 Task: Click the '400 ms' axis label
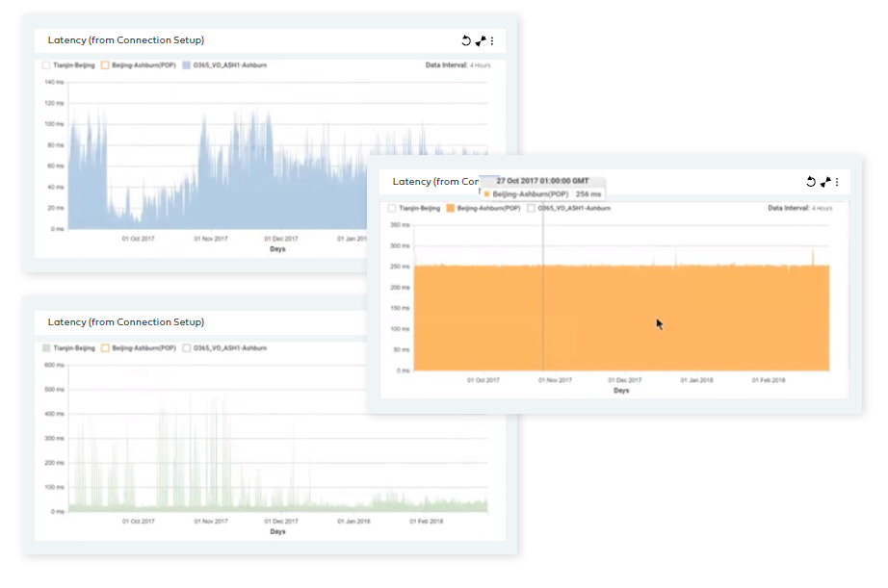[x=54, y=414]
